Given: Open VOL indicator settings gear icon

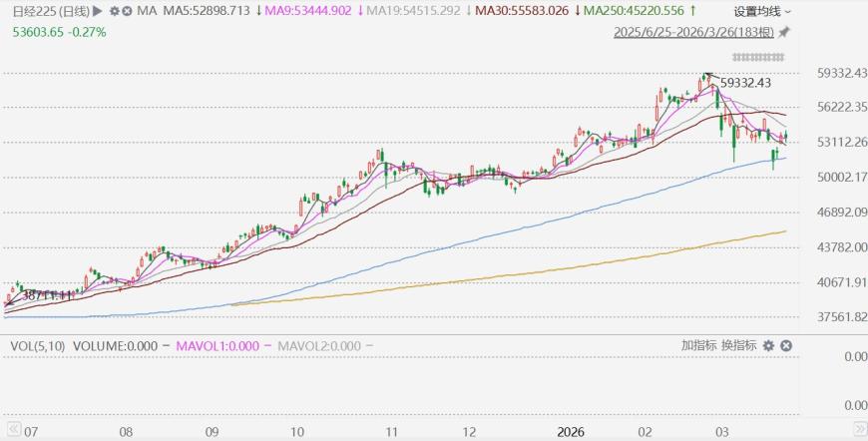Looking at the screenshot, I should click(x=768, y=345).
